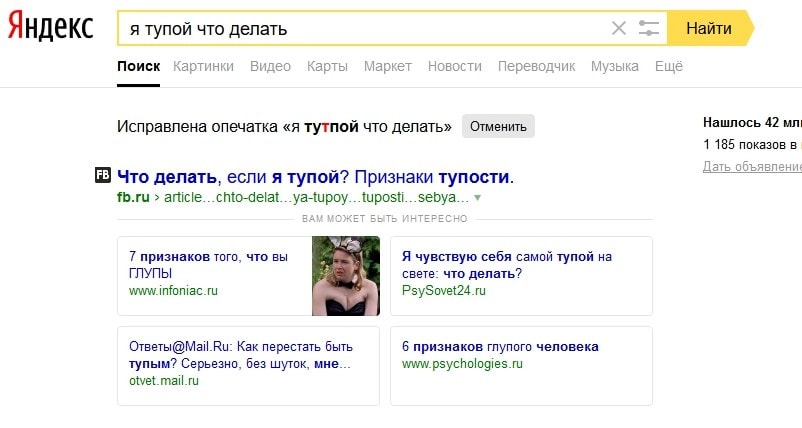The image size is (802, 428).
Task: Visit PsySovet24.ru link
Action: (x=443, y=290)
